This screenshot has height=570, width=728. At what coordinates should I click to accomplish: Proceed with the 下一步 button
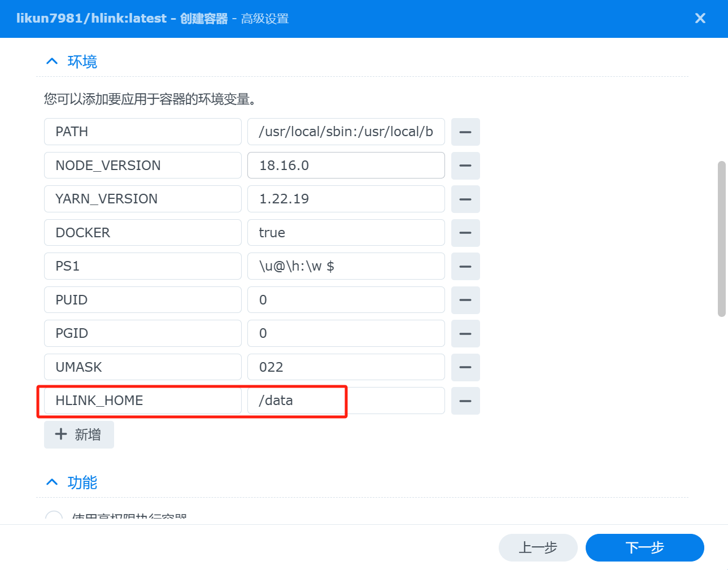point(644,547)
